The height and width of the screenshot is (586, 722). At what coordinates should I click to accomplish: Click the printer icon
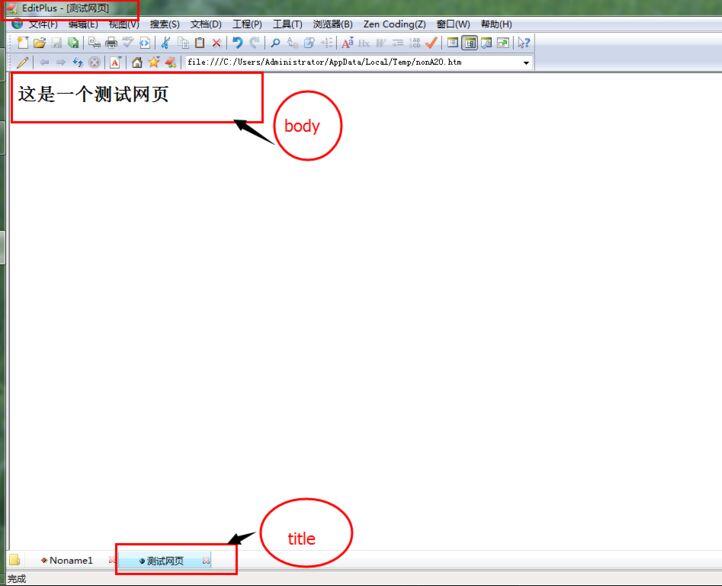tap(111, 43)
